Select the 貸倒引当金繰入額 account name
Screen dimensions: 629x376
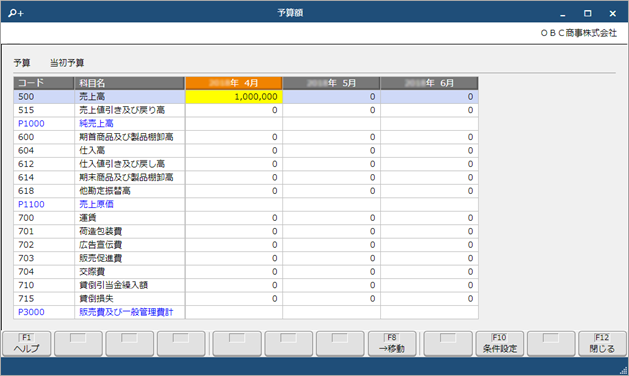(x=114, y=285)
